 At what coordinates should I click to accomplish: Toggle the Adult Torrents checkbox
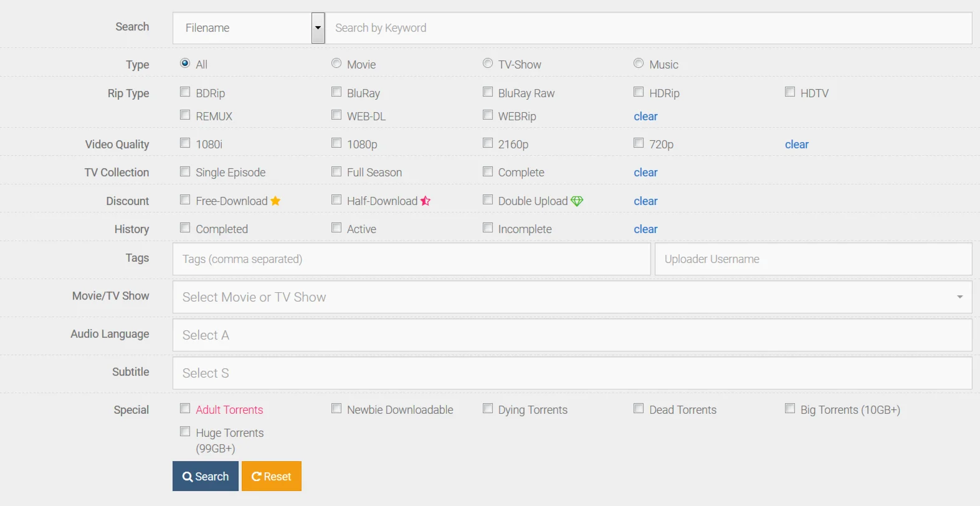(x=185, y=409)
